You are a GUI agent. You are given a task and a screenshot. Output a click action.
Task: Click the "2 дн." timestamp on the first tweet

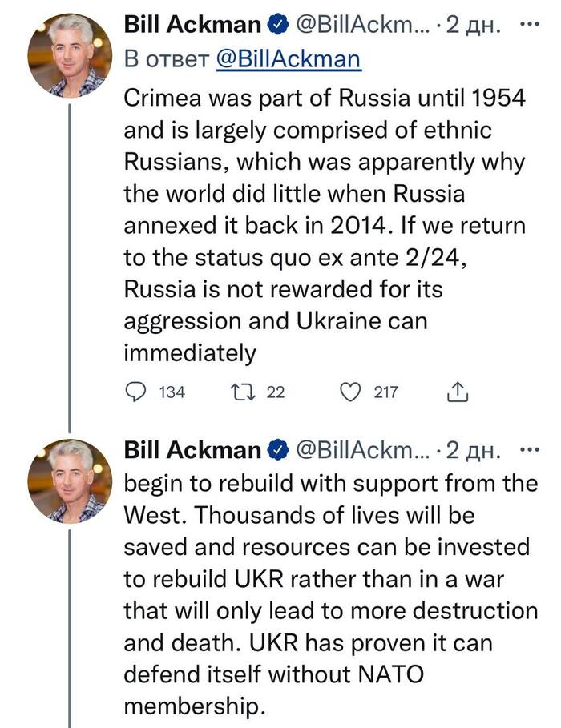[x=473, y=26]
